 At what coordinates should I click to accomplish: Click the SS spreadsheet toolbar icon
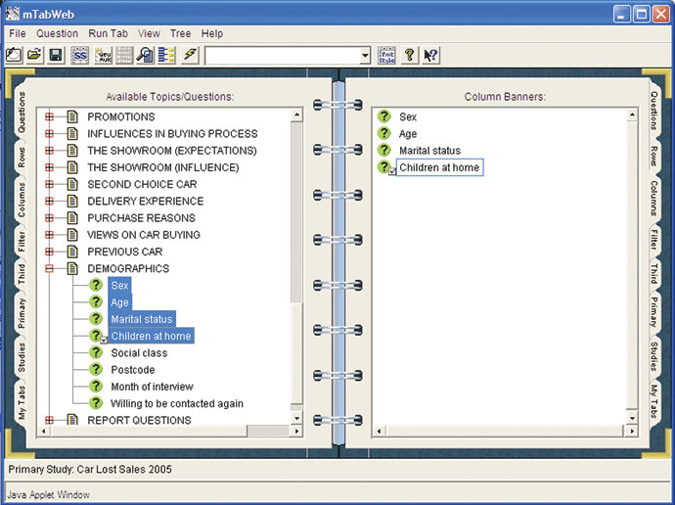click(80, 55)
